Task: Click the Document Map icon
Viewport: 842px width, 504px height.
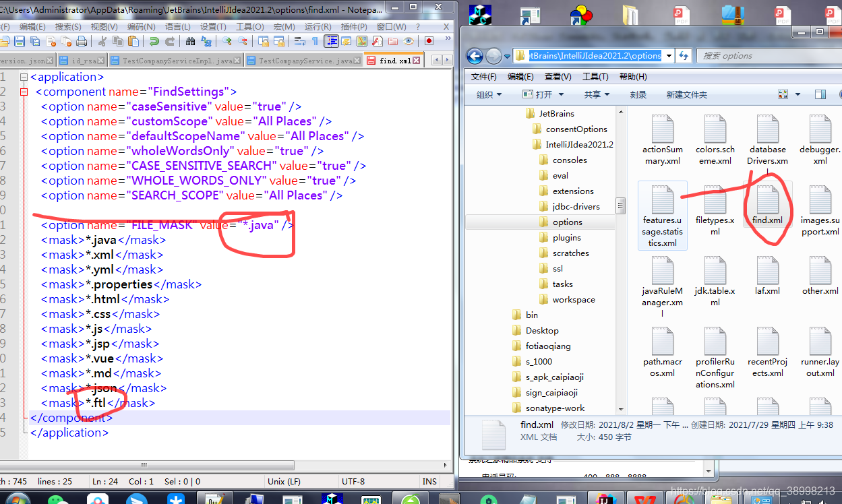Action: 362,41
